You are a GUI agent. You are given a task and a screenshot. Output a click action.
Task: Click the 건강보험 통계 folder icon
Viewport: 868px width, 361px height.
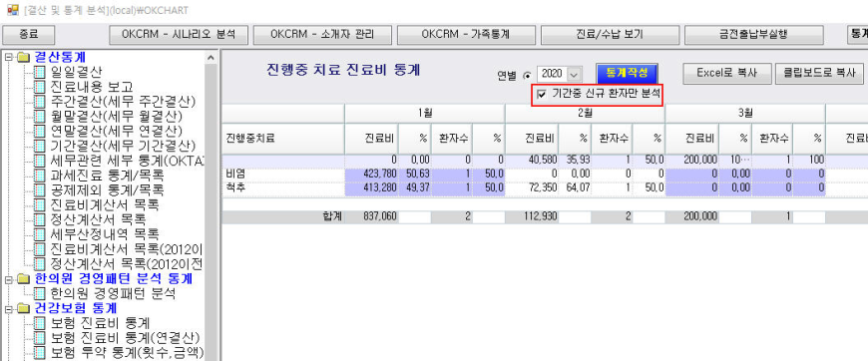(23, 307)
